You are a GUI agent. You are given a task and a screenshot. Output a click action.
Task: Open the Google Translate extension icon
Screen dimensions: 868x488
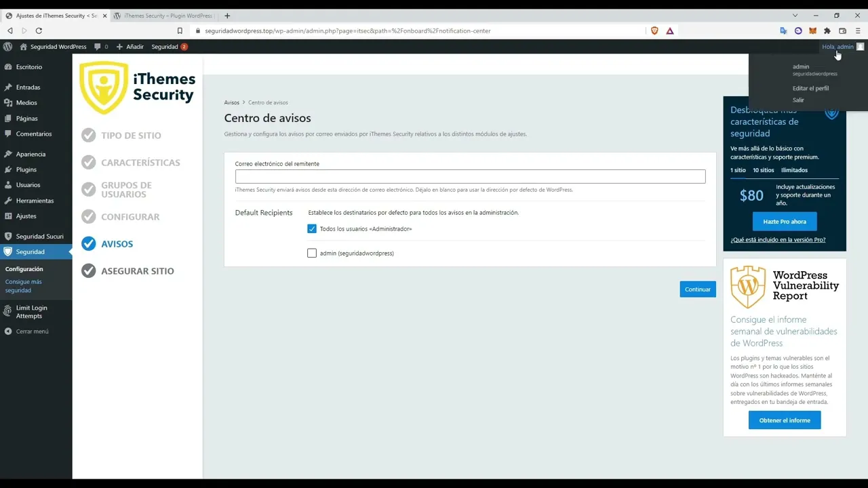(783, 30)
